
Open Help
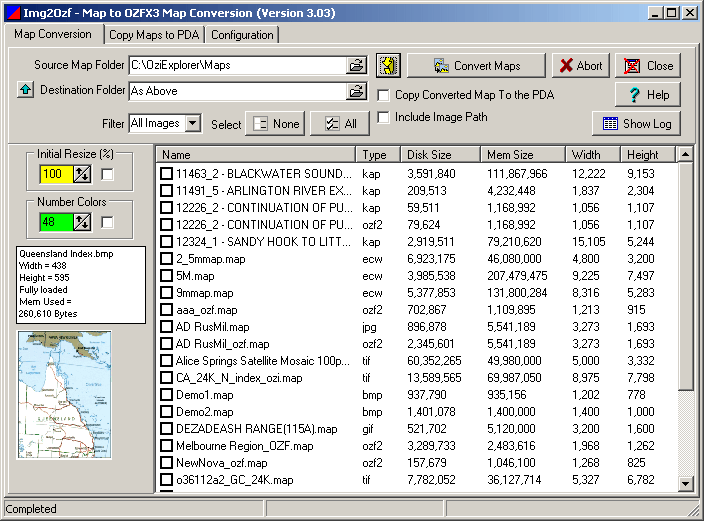[x=648, y=95]
